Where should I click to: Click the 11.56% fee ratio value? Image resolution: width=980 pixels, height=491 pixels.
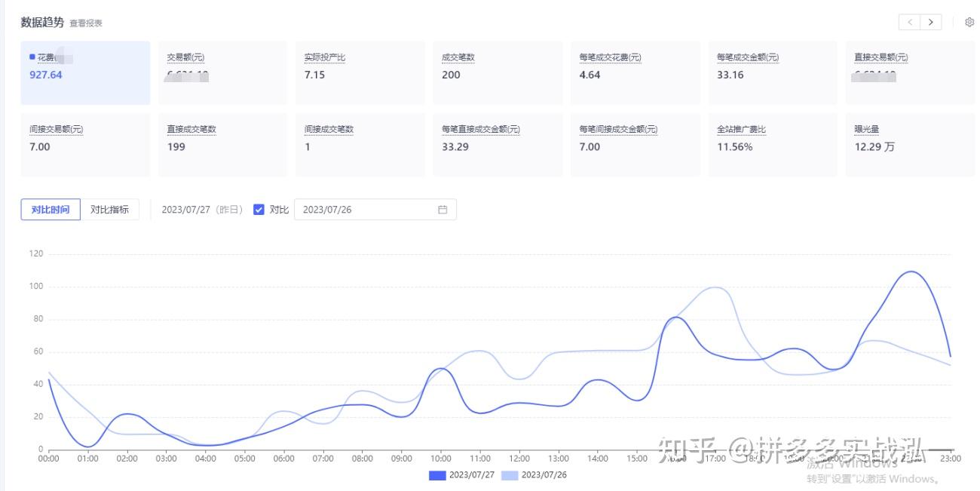(x=735, y=147)
